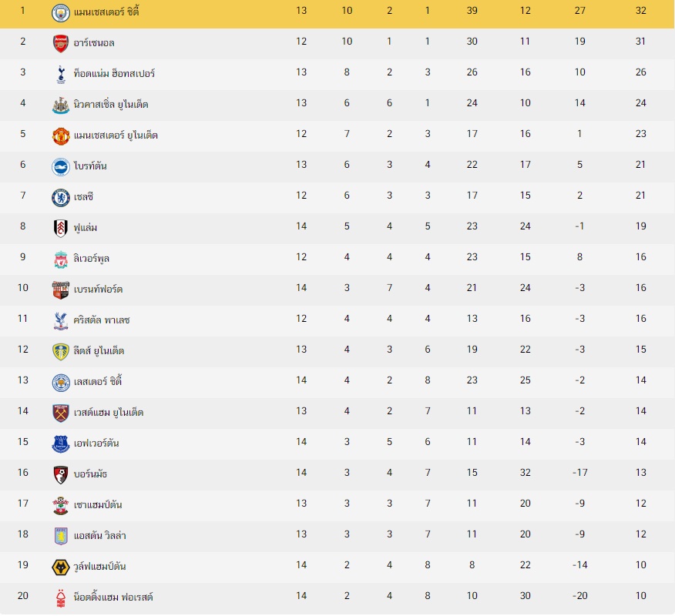Click the Wolves wolf-head logo
This screenshot has height=616, width=675.
61,567
